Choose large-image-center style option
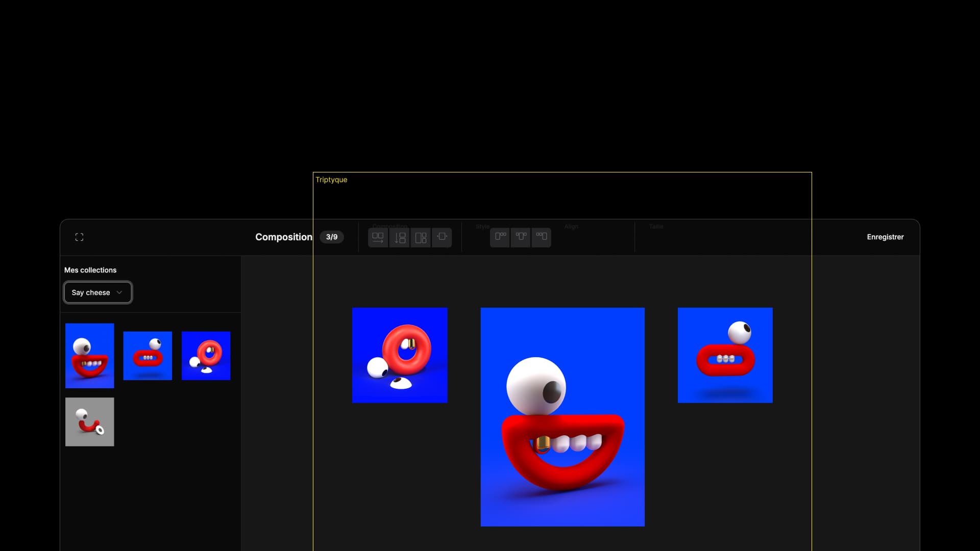 tap(521, 237)
